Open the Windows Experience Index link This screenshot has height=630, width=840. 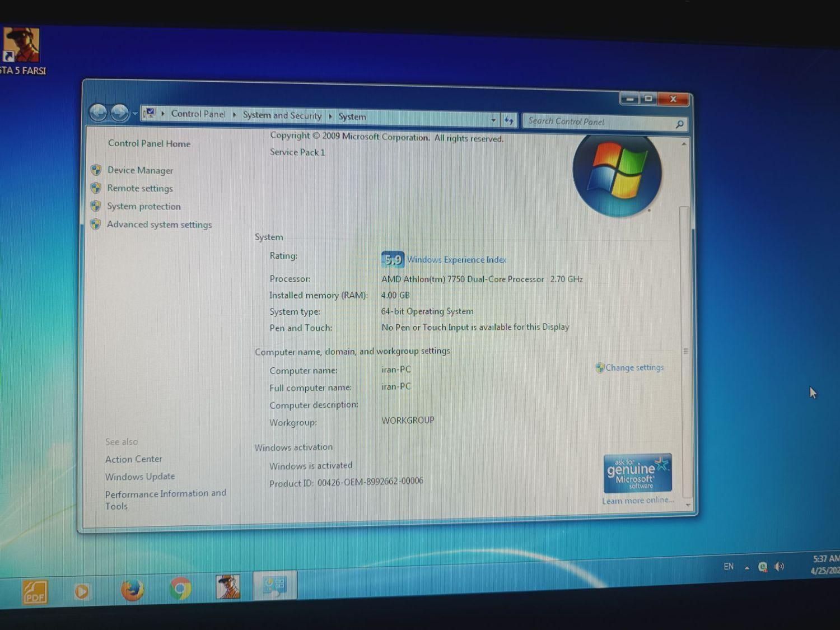pyautogui.click(x=456, y=260)
